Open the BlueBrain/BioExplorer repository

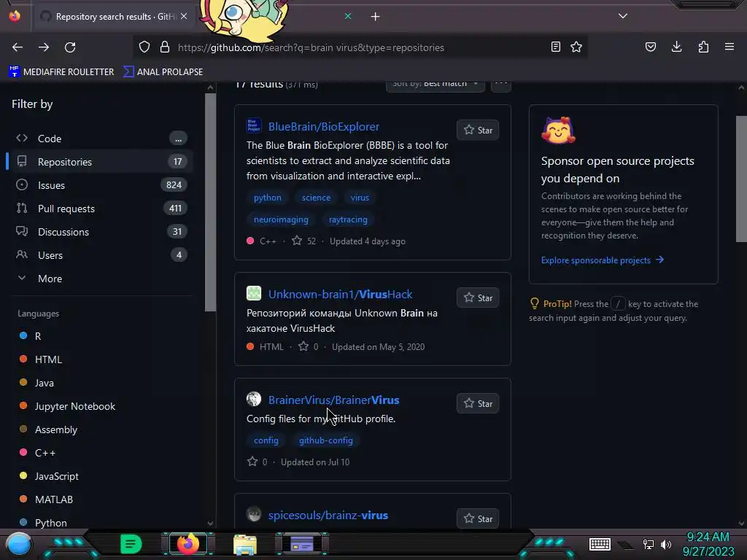(323, 127)
